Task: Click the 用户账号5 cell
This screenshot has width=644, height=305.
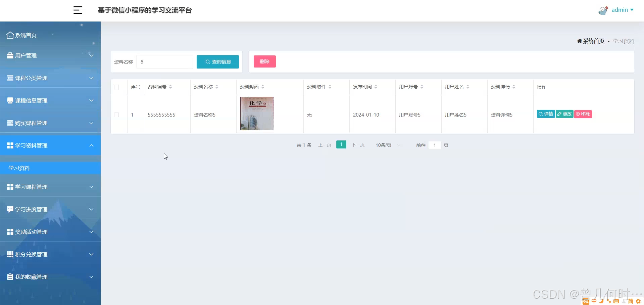Action: click(x=410, y=115)
